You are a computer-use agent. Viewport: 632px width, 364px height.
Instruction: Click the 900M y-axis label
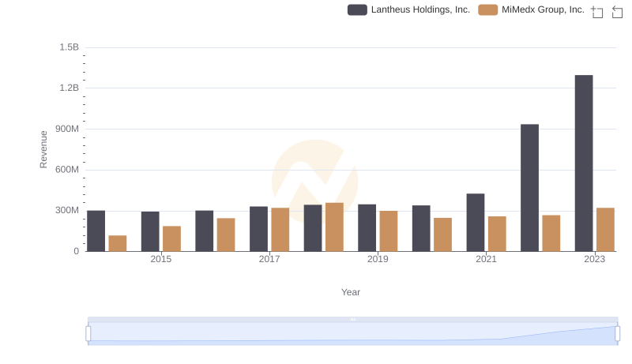(x=67, y=129)
